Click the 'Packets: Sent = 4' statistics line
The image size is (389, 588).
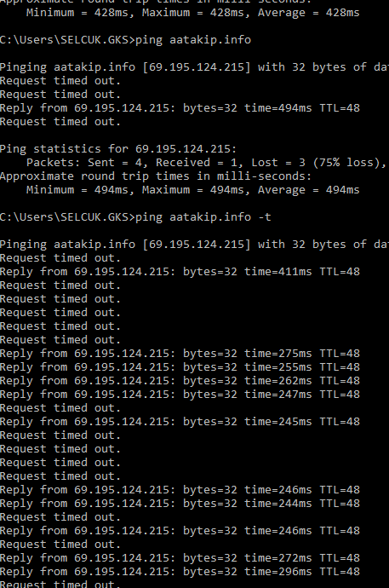click(x=206, y=163)
